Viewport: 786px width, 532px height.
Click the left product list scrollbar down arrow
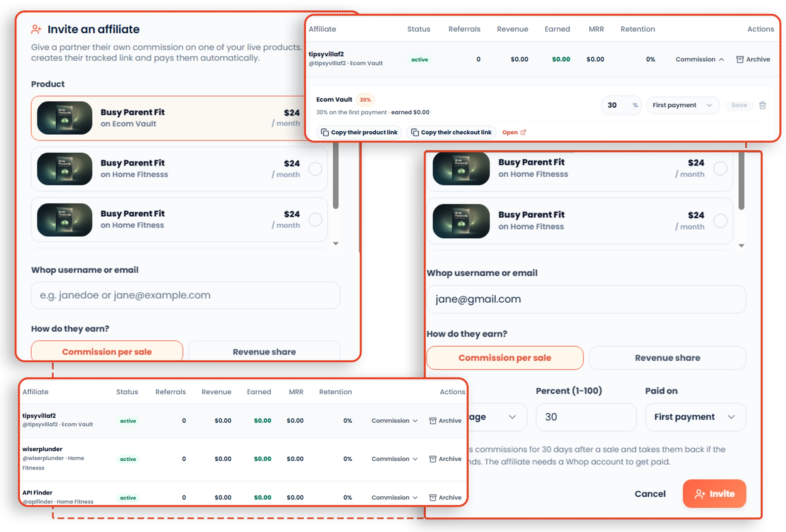tap(336, 243)
